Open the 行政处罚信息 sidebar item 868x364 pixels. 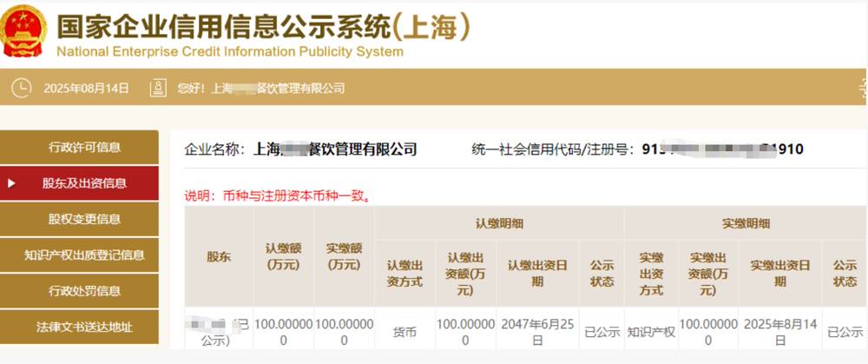(79, 291)
